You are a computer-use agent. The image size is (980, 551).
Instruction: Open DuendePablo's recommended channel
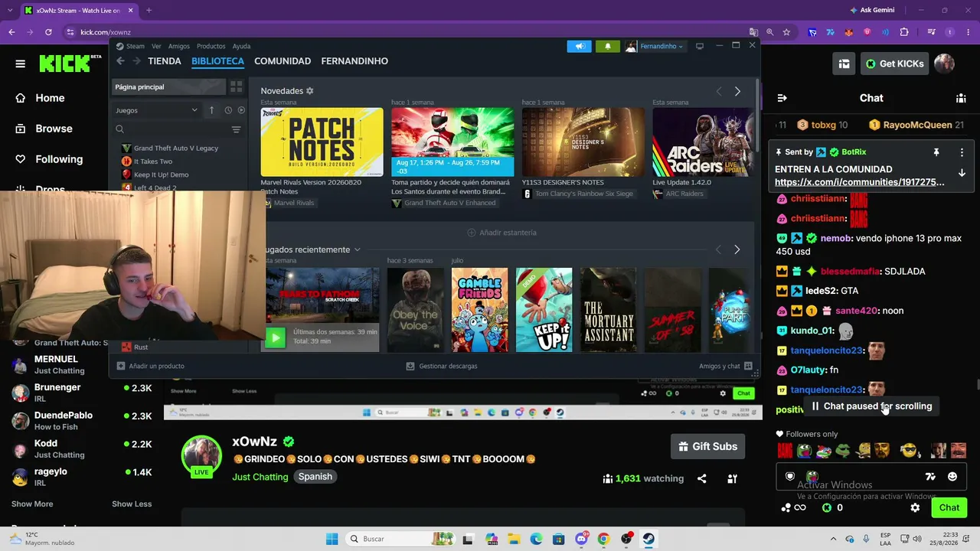coord(81,421)
